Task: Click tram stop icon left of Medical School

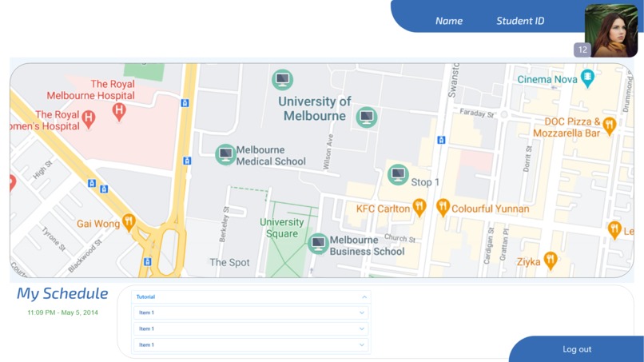Action: point(187,161)
